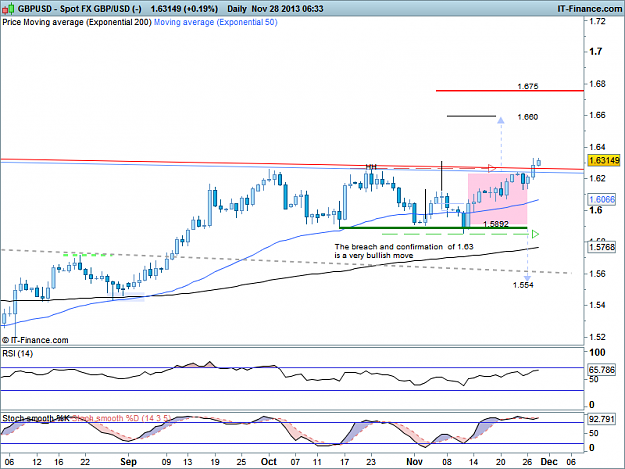Click the dark green 1.5892 support line
The width and height of the screenshot is (625, 469).
[x=433, y=228]
